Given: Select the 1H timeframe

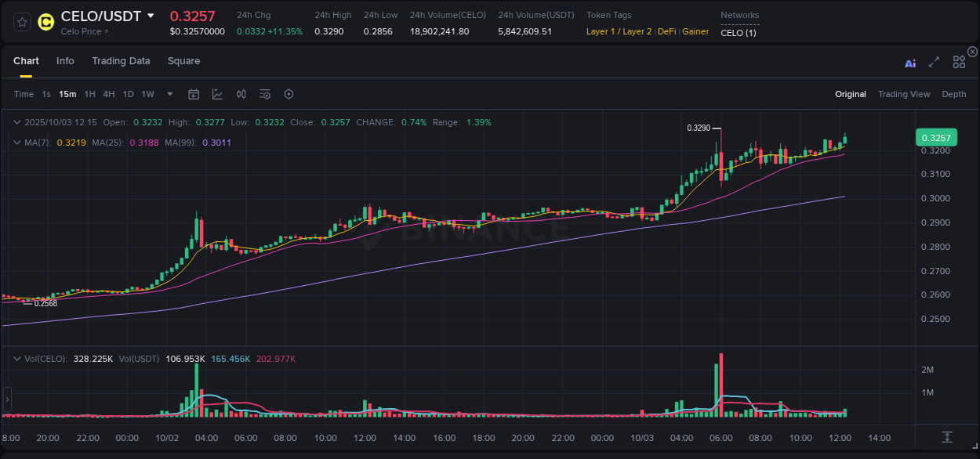Looking at the screenshot, I should pyautogui.click(x=89, y=94).
